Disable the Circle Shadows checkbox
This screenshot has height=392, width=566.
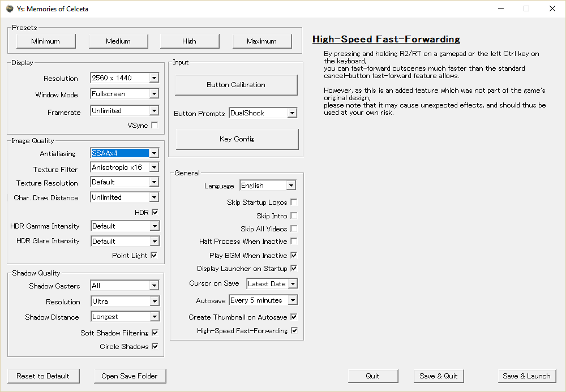[155, 347]
